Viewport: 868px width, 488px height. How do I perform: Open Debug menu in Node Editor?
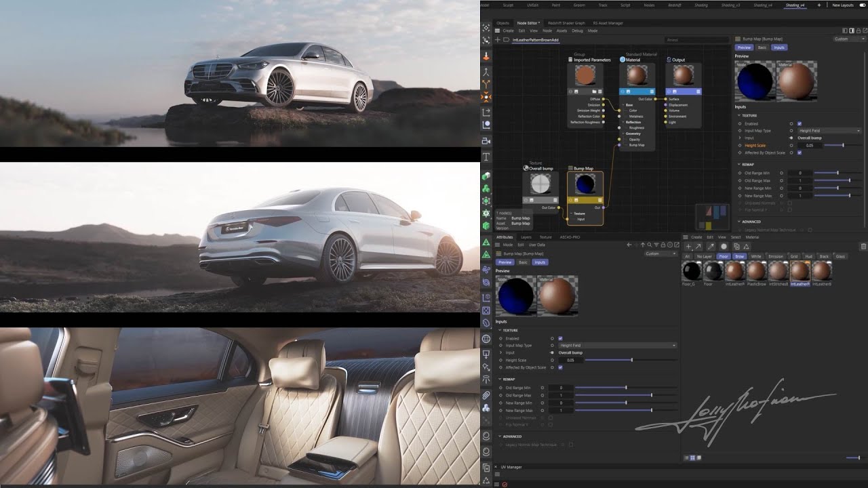click(577, 30)
